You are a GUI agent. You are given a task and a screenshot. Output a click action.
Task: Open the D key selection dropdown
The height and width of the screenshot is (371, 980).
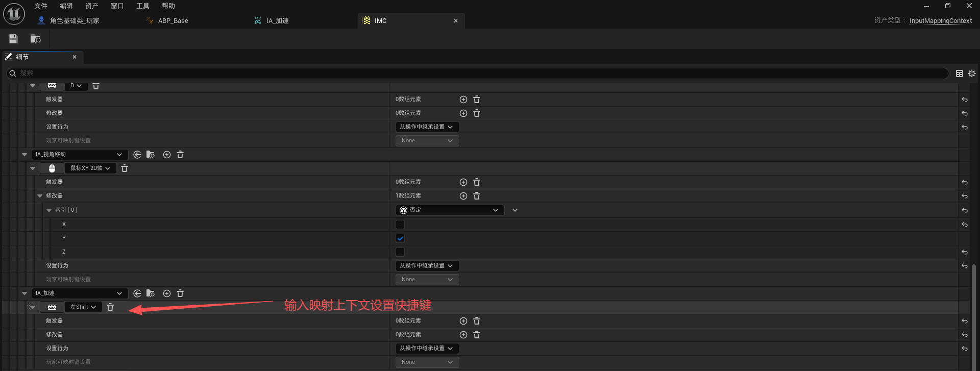click(76, 86)
